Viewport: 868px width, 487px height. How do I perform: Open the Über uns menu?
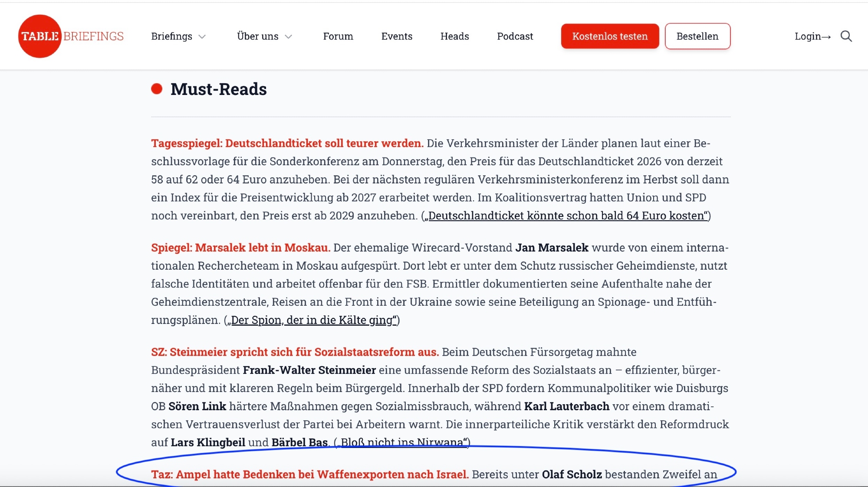point(258,36)
